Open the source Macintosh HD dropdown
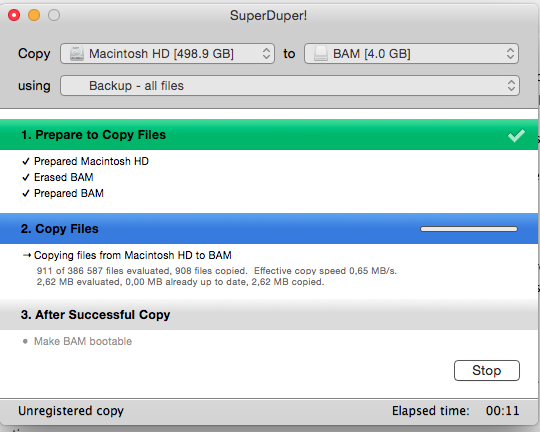The image size is (540, 432). tap(167, 54)
